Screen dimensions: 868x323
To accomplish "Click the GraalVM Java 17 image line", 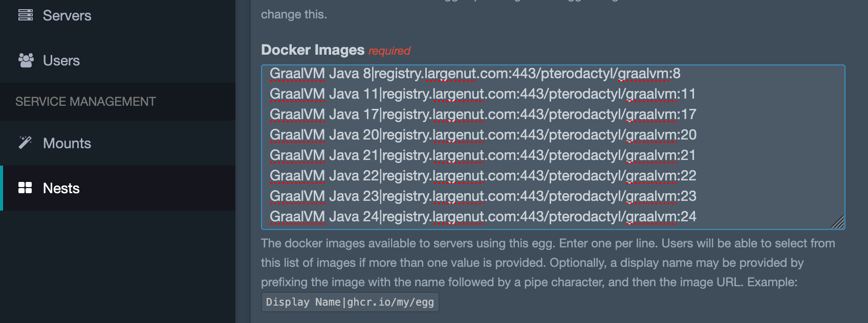I will click(x=483, y=114).
